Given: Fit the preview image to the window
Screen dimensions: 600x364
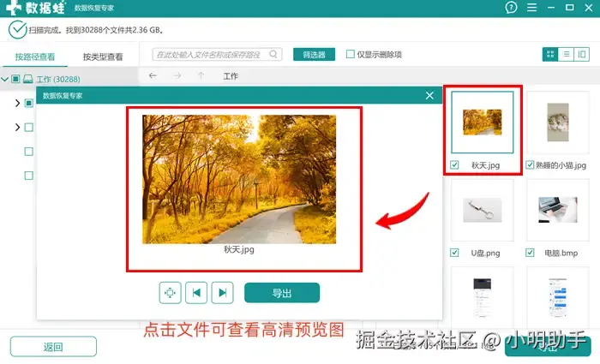Looking at the screenshot, I should tap(170, 293).
